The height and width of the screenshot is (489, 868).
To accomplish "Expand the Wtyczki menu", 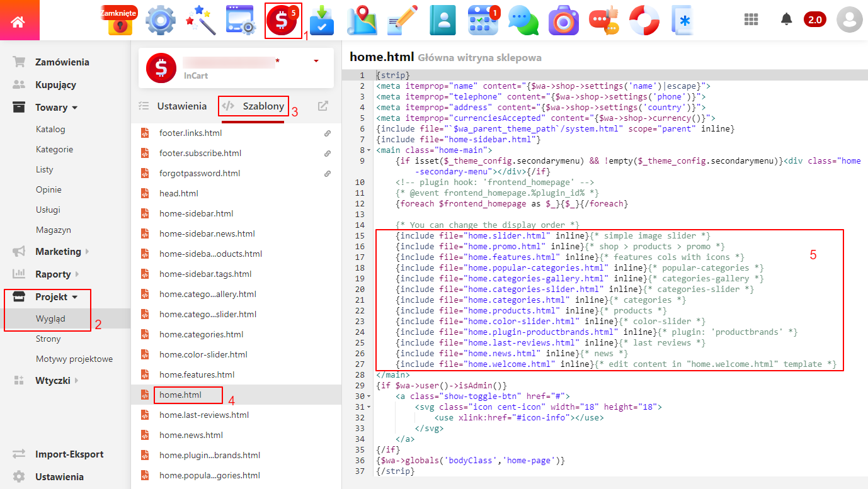I will coord(57,380).
